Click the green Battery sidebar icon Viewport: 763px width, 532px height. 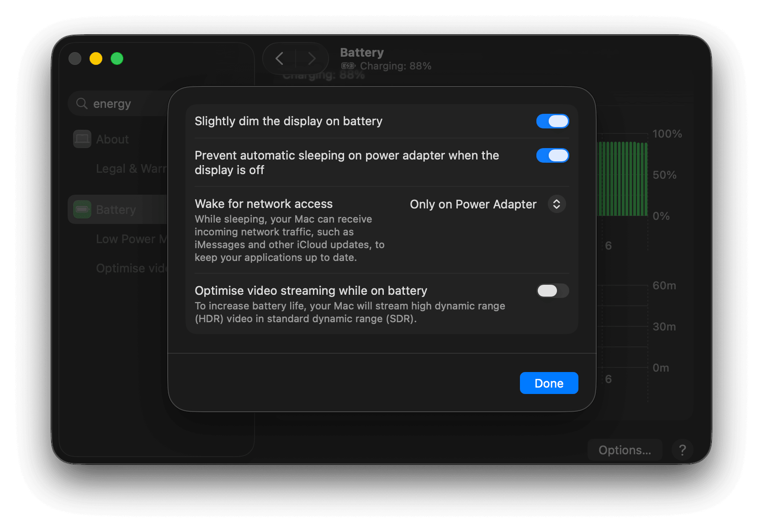tap(82, 209)
